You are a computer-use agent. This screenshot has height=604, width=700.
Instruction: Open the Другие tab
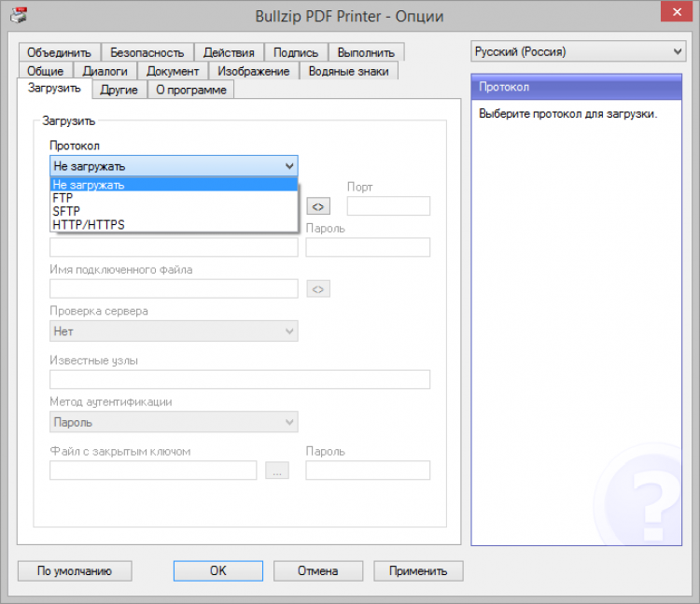coord(119,90)
